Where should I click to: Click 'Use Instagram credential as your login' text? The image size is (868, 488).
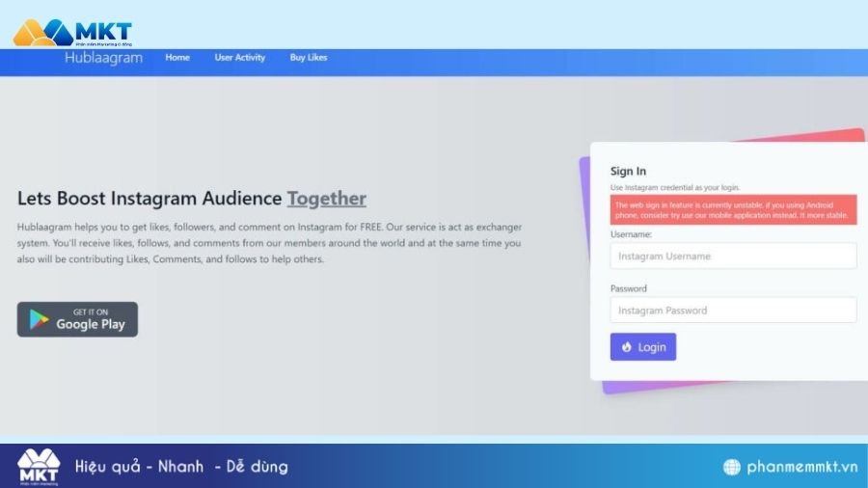click(x=675, y=187)
